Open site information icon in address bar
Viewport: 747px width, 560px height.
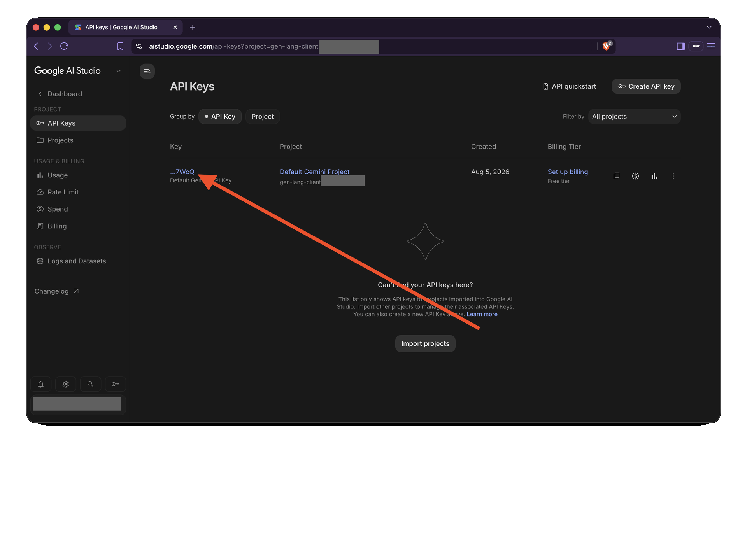tap(139, 46)
